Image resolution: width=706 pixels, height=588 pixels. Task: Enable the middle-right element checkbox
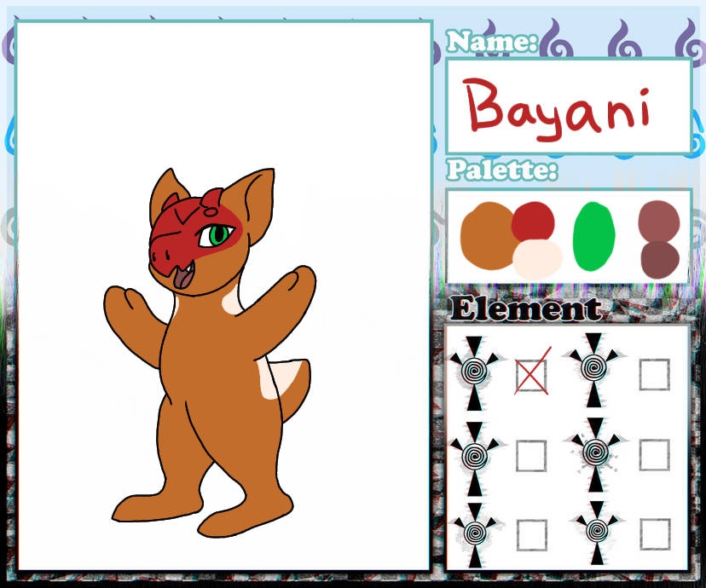click(654, 455)
